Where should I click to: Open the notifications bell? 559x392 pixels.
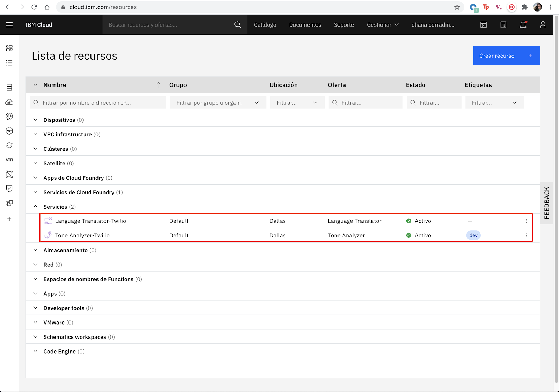pyautogui.click(x=523, y=25)
